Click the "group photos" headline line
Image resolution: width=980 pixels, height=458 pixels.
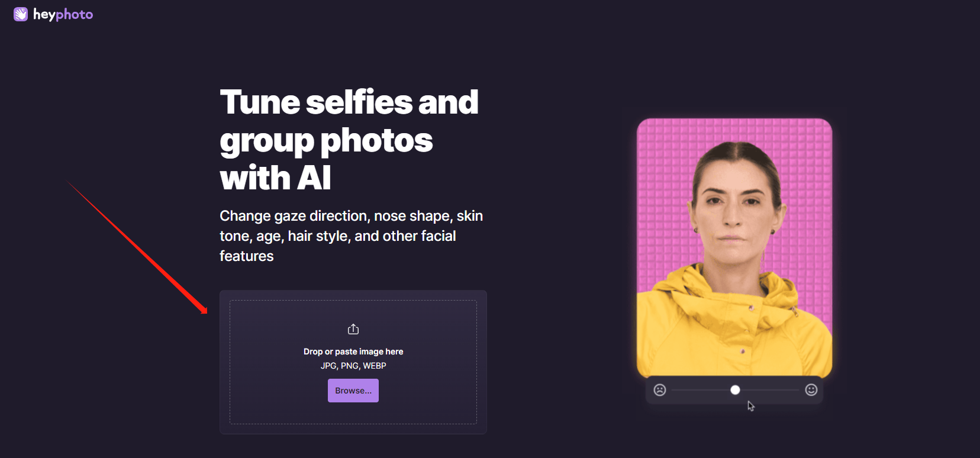[x=326, y=141]
